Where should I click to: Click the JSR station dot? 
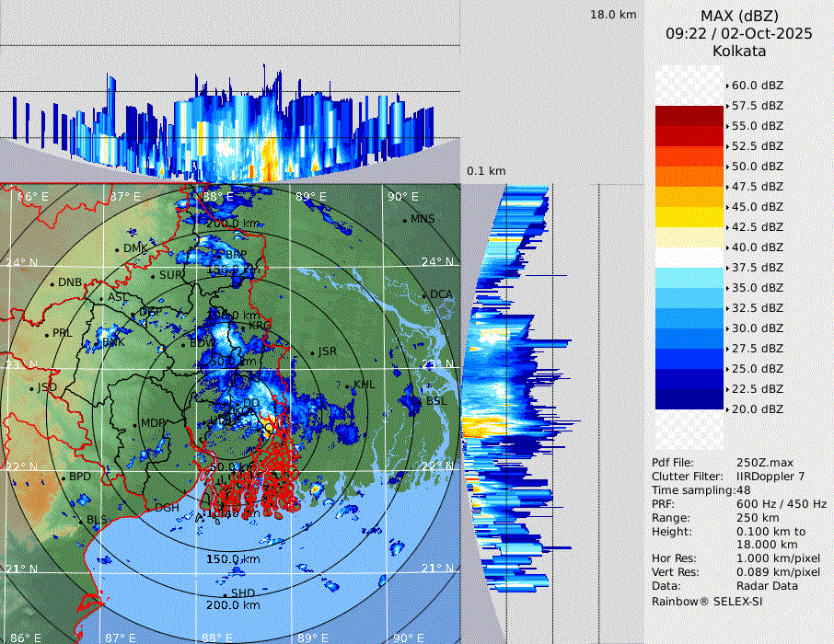311,353
